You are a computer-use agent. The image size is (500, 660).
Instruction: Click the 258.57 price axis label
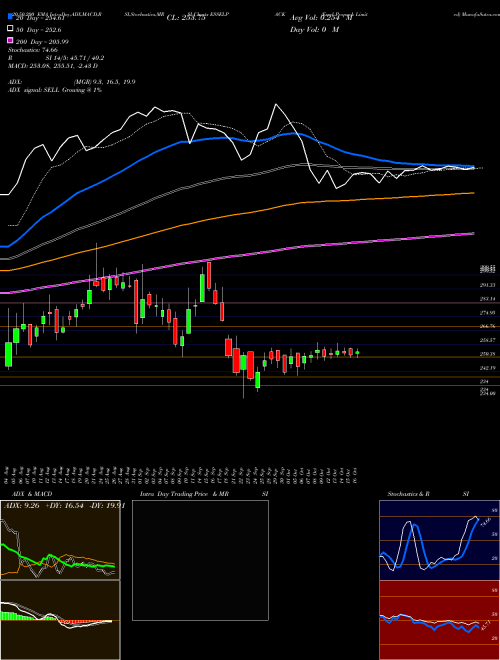pyautogui.click(x=487, y=340)
